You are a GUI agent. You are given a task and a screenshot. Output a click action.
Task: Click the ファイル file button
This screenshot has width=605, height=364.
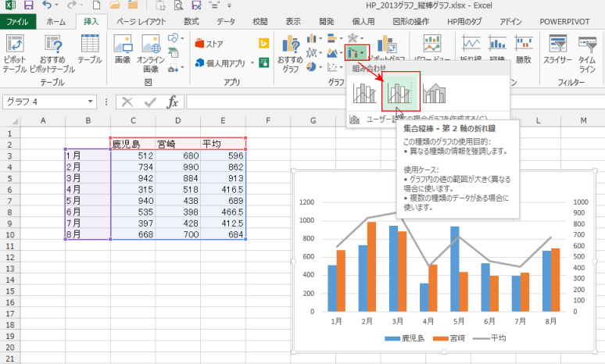point(17,22)
